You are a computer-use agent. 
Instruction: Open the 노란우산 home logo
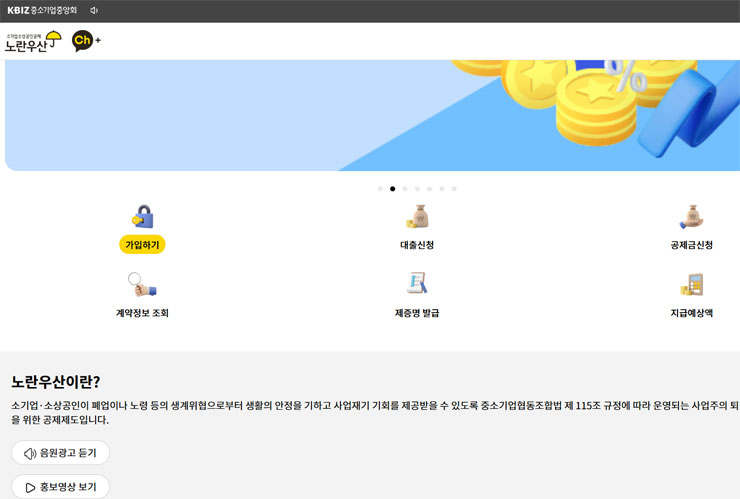[x=34, y=42]
